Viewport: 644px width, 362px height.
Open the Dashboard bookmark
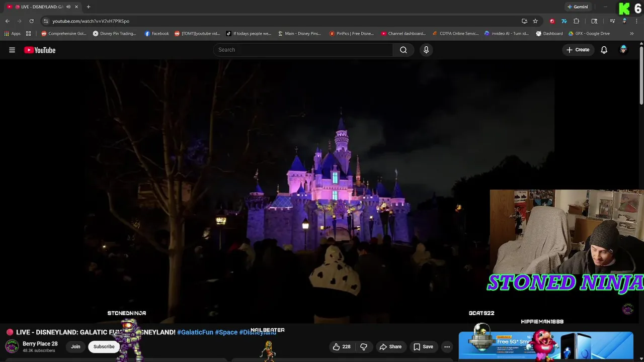point(549,34)
